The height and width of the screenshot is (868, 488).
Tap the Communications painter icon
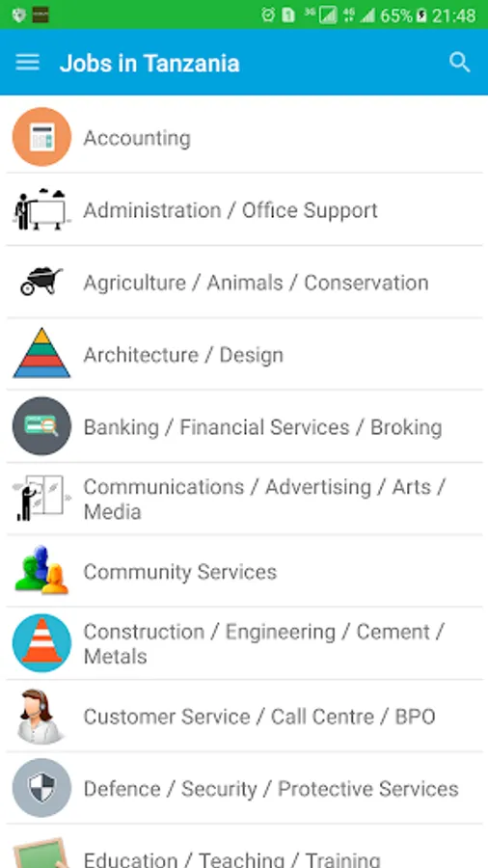(41, 499)
